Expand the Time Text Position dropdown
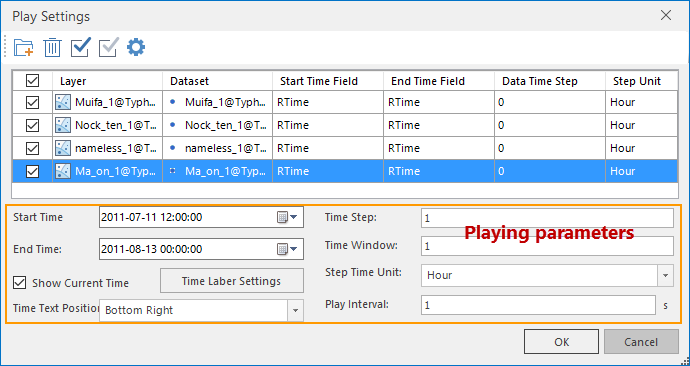Viewport: 690px width, 366px height. [295, 311]
